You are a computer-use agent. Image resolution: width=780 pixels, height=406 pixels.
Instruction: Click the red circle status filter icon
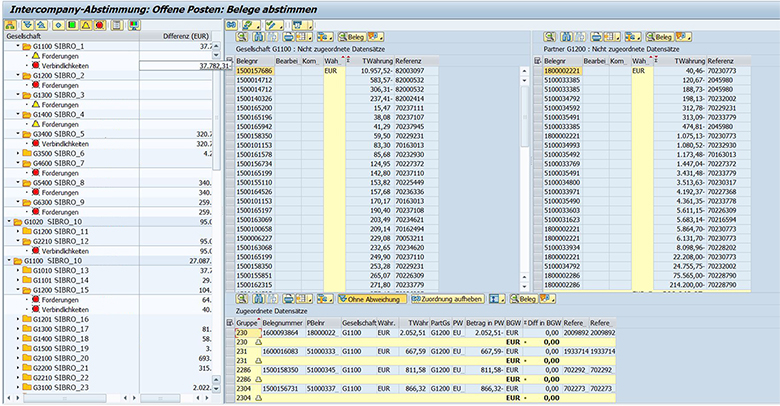[99, 25]
